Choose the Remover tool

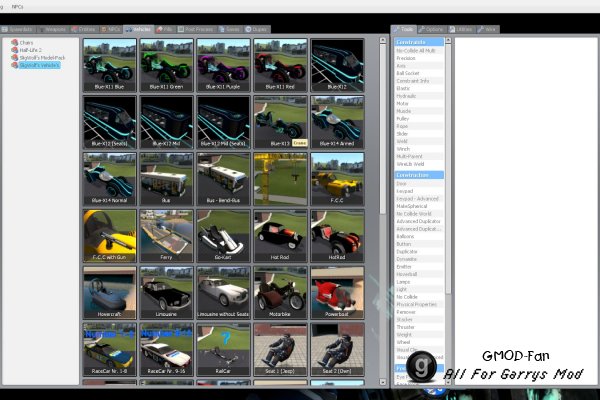point(419,312)
